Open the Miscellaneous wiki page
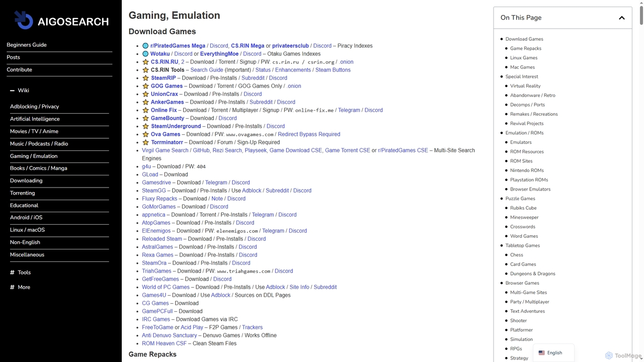This screenshot has width=644, height=362. pos(27,255)
